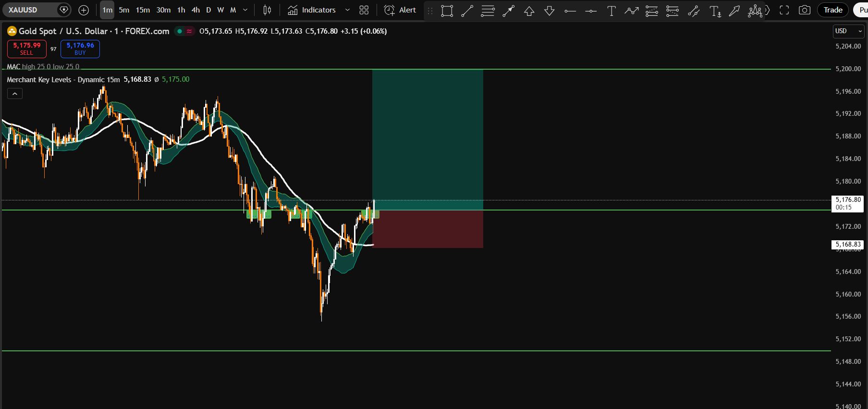868x409 pixels.
Task: Add symbol to compare with plus icon
Action: [84, 10]
